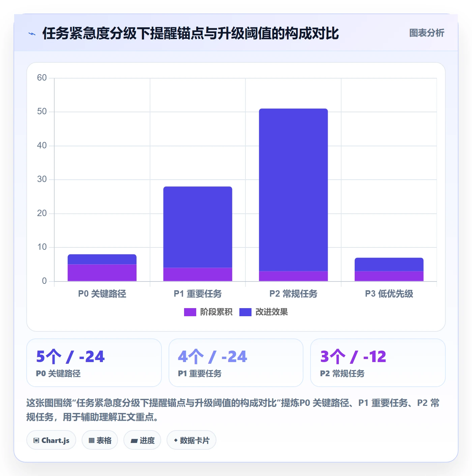Click the value 4个 / -24
The width and height of the screenshot is (472, 476).
tap(213, 357)
